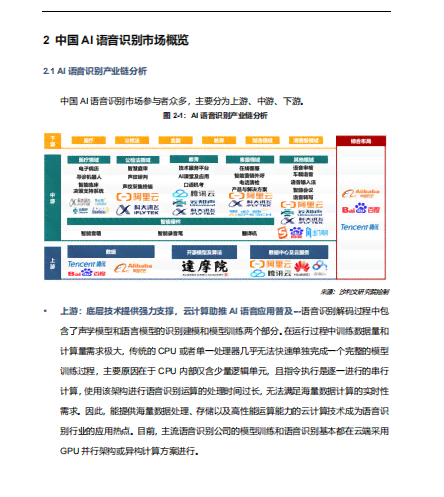The image size is (444, 497).
Task: Click the orange 金融 box in downstream row
Action: click(176, 140)
